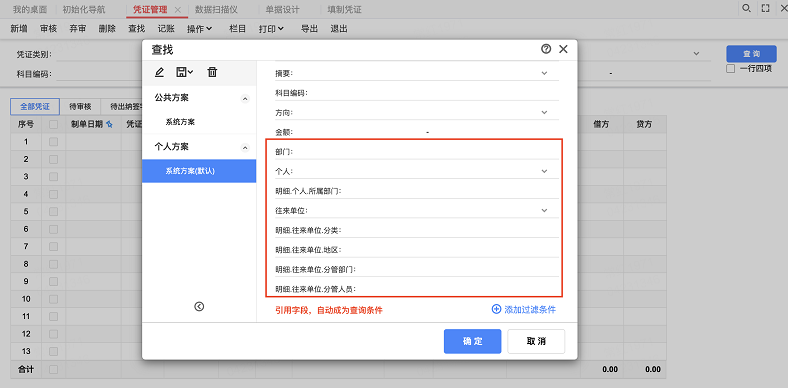Select the 全部凭证 filter tab
The width and height of the screenshot is (788, 388).
click(35, 107)
